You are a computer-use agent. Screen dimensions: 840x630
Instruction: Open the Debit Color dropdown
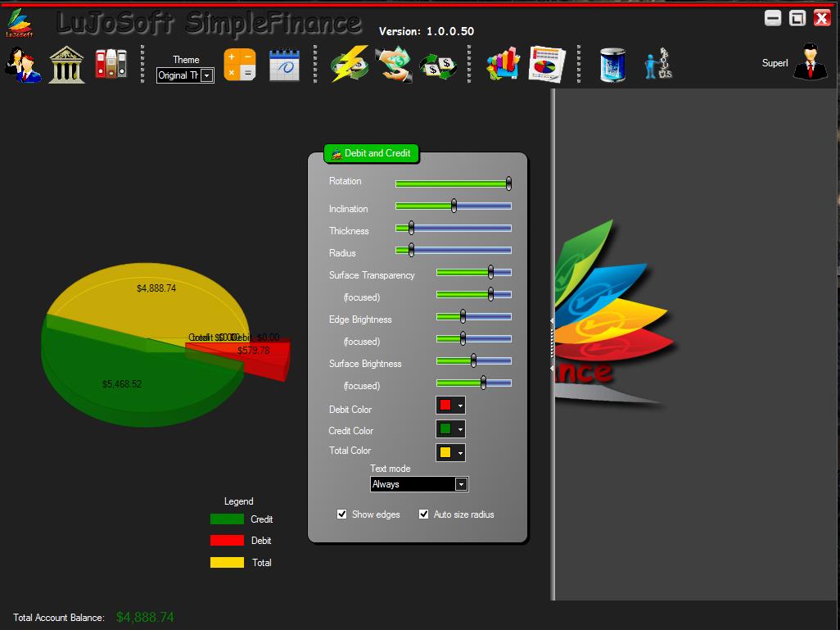click(x=450, y=406)
